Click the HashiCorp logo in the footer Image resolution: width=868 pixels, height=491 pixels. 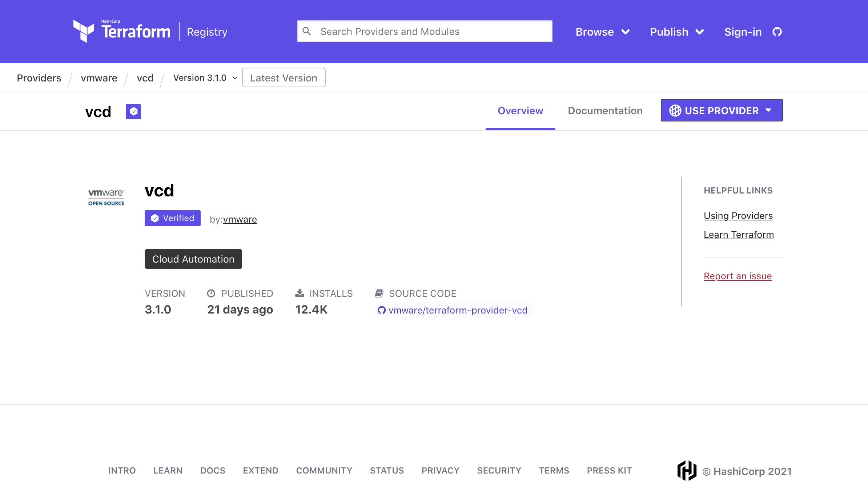(687, 471)
